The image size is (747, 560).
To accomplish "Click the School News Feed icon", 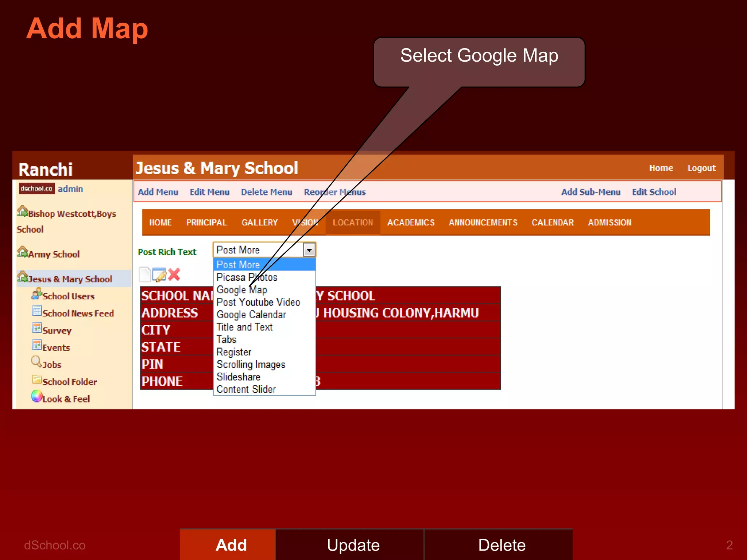I will pos(36,311).
